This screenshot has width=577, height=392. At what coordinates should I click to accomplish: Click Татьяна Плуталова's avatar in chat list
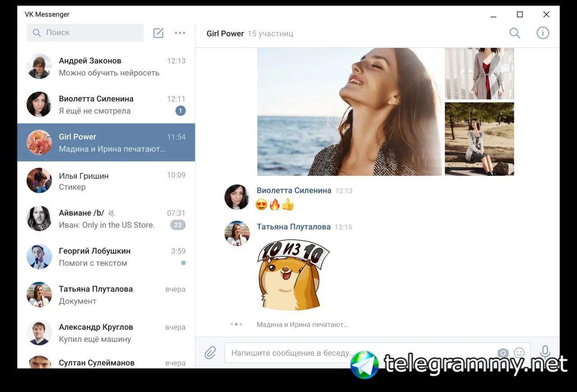[39, 295]
